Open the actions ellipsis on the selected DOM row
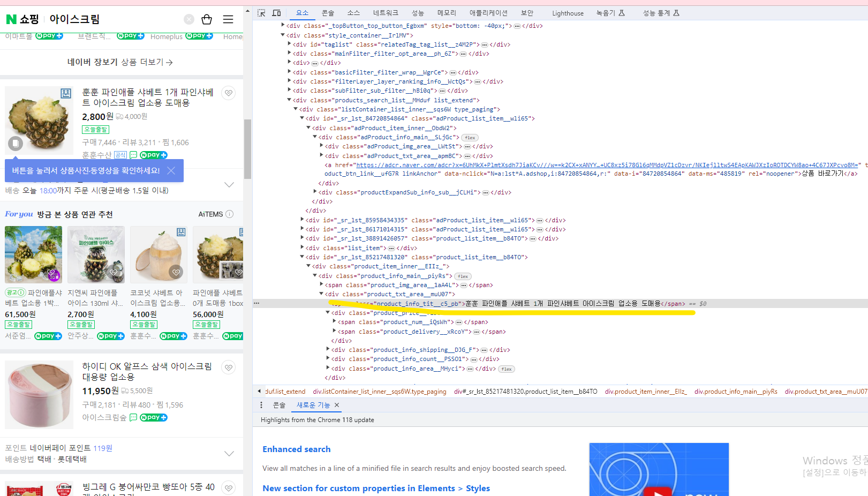The width and height of the screenshot is (868, 496). [256, 303]
